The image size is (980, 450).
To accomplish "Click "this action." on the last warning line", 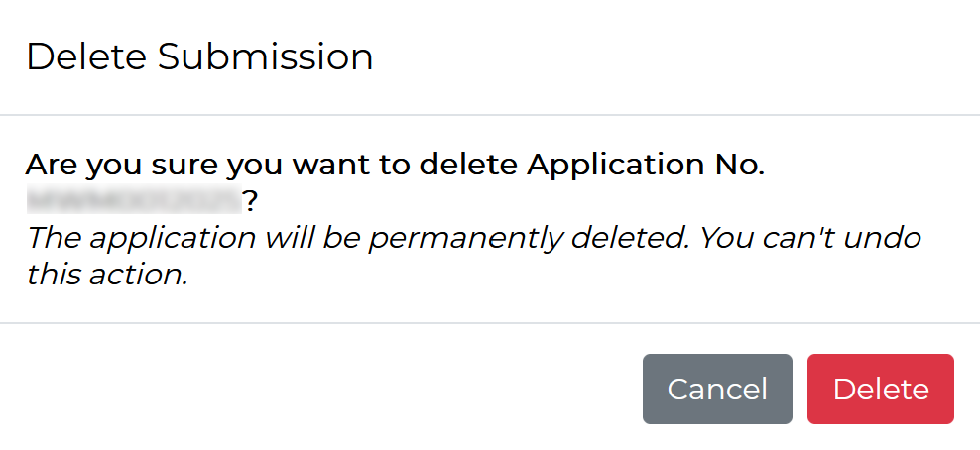I will click(107, 276).
